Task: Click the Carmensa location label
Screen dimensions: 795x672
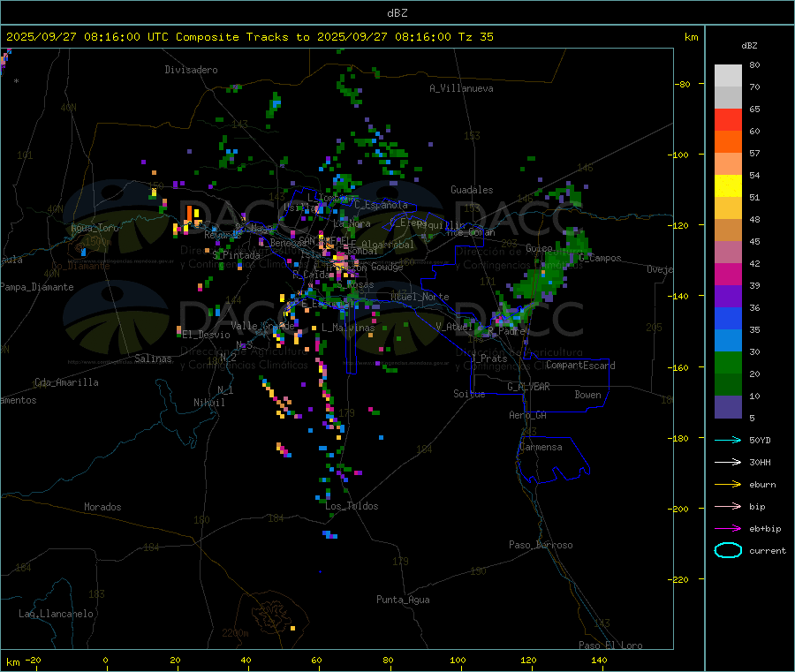Action: click(541, 447)
